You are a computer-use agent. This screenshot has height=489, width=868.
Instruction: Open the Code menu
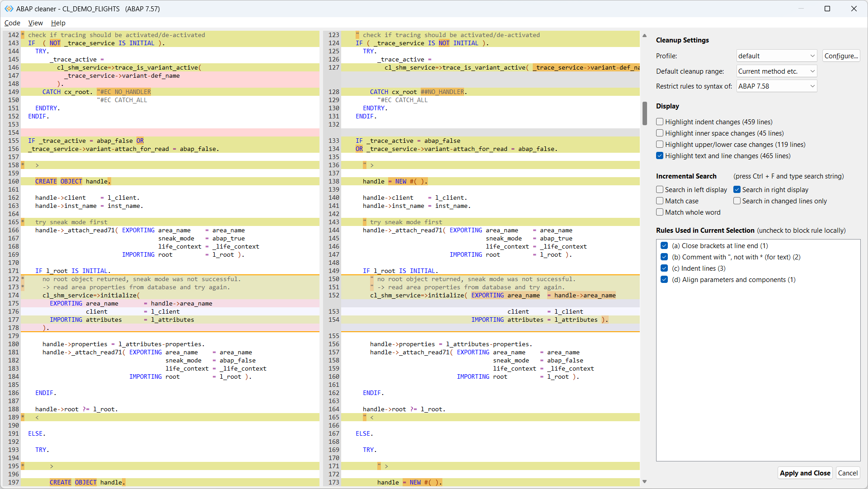(x=12, y=23)
